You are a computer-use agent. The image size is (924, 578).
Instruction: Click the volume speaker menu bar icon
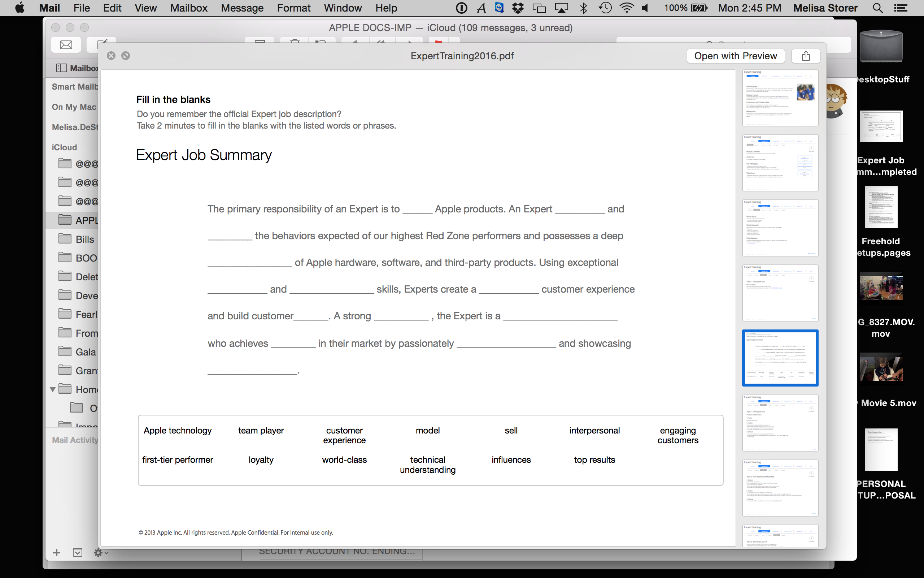coord(645,8)
